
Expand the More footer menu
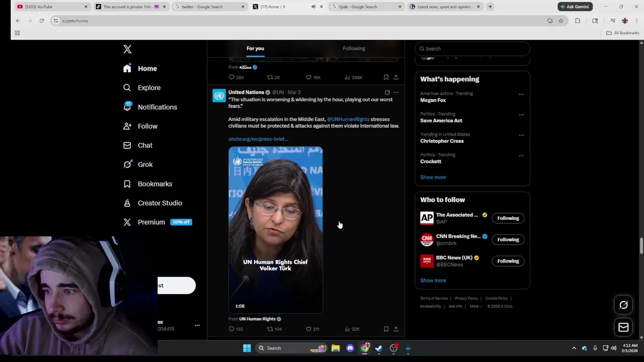point(476,306)
